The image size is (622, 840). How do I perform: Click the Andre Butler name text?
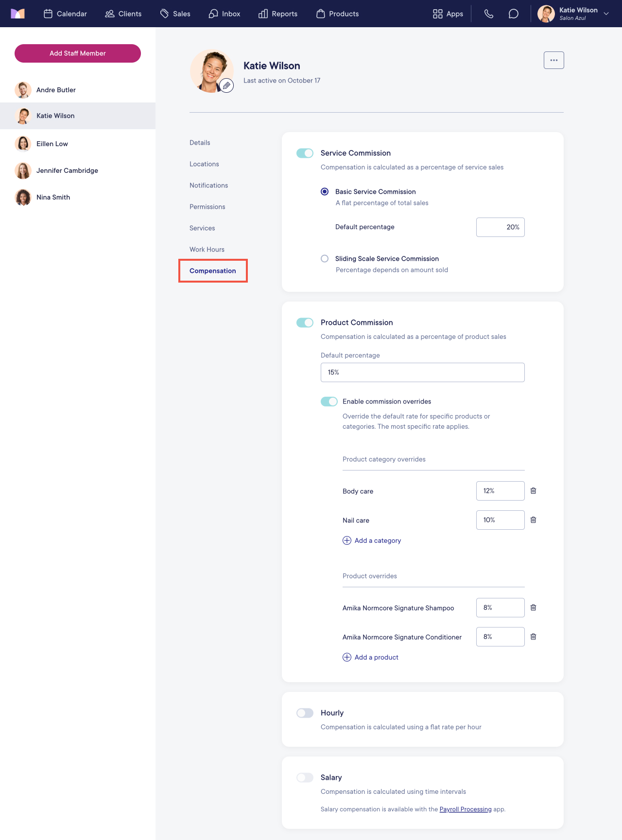pos(56,90)
